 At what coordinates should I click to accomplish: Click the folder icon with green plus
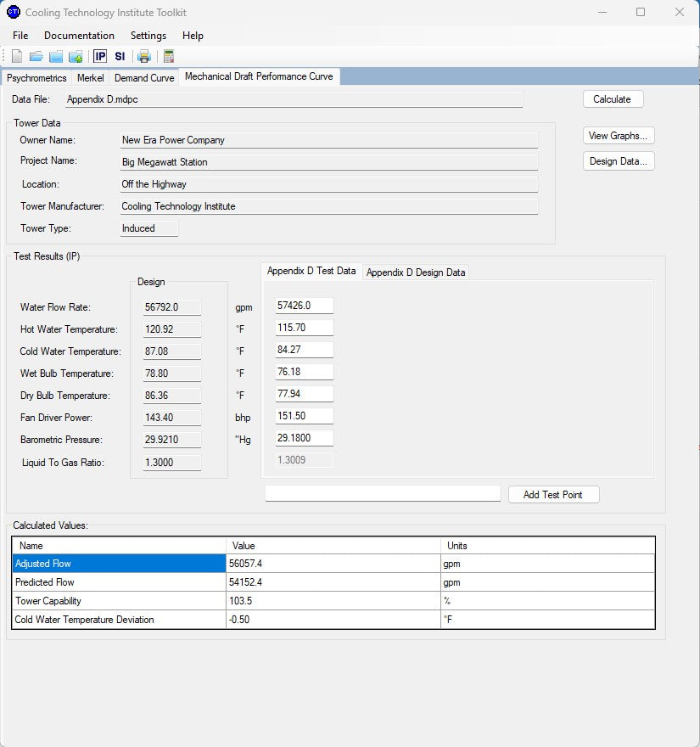click(76, 57)
